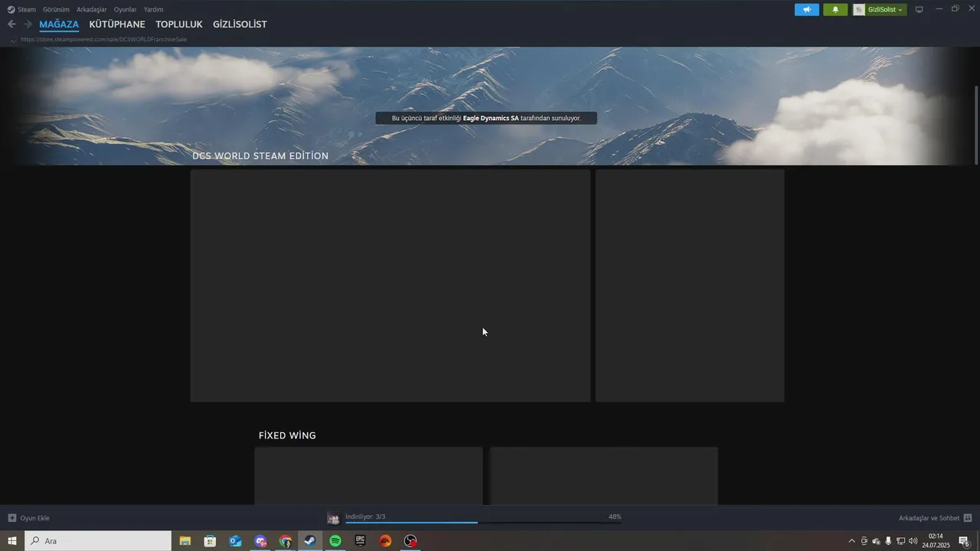Go forward with the right arrow
Image resolution: width=980 pixels, height=551 pixels.
(28, 24)
